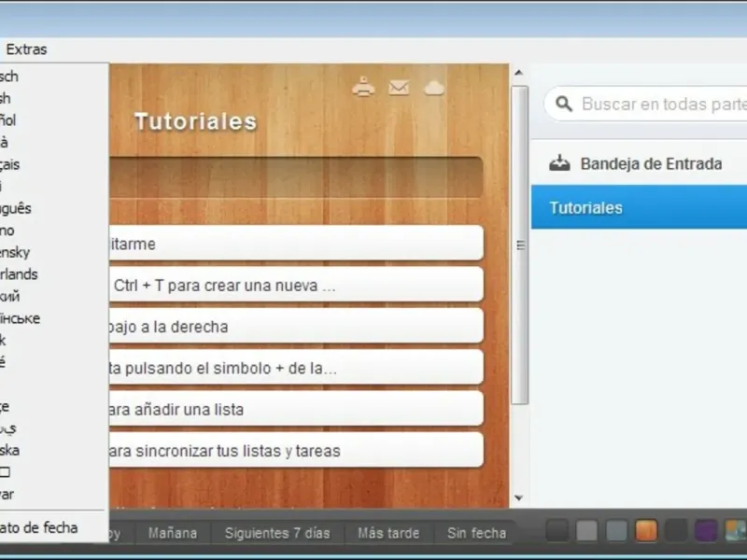
Task: Choose the Español language entry ending in 'ñol'
Action: coord(8,120)
